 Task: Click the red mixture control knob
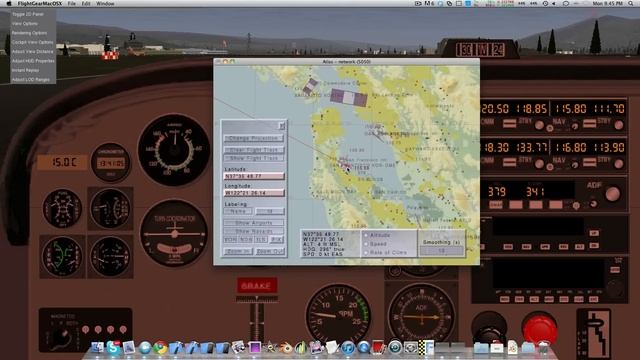coord(539,329)
